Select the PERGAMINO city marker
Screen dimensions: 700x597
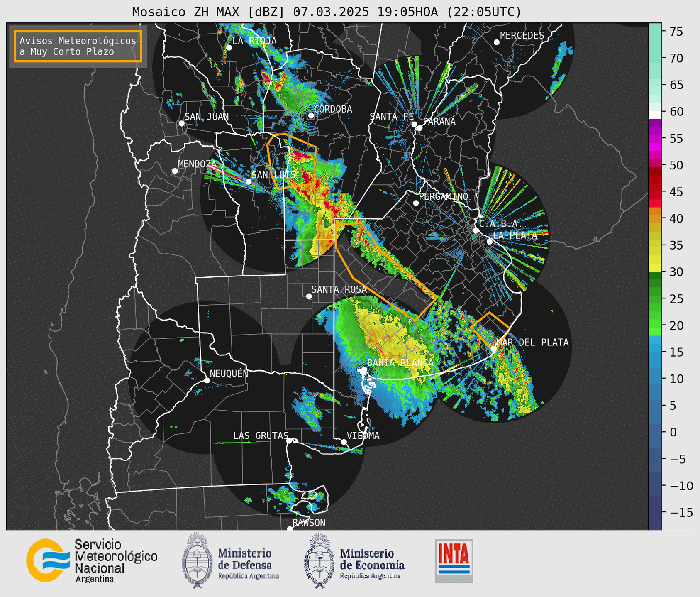tap(416, 203)
